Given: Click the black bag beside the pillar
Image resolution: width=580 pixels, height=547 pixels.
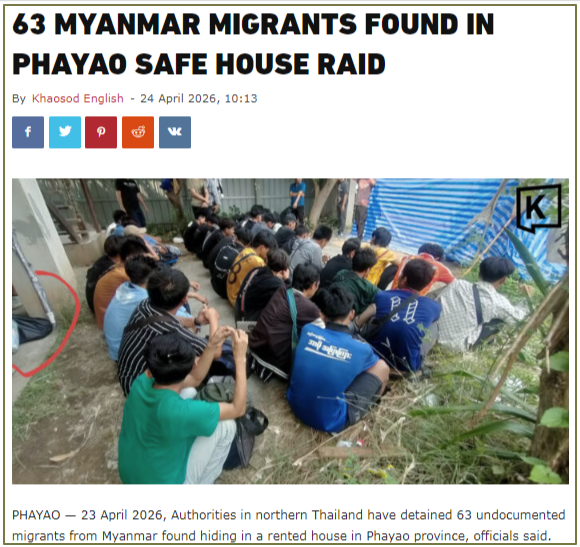Looking at the screenshot, I should [x=33, y=328].
